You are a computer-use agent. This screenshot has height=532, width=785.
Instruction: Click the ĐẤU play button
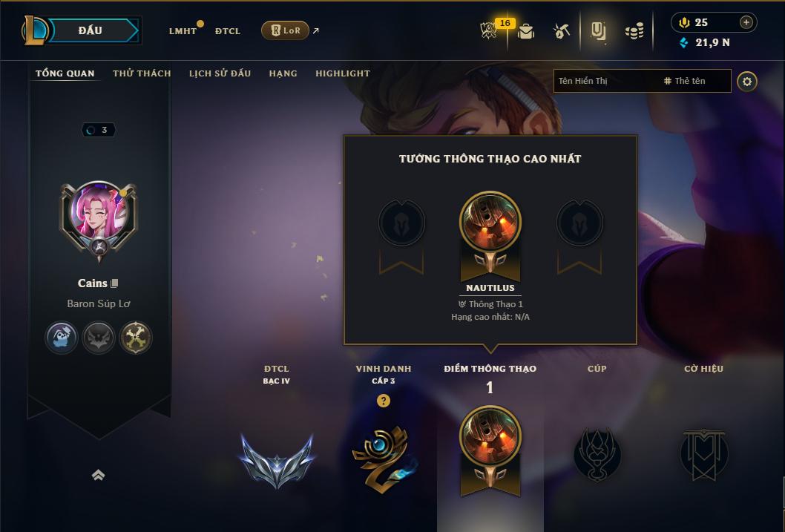(91, 30)
